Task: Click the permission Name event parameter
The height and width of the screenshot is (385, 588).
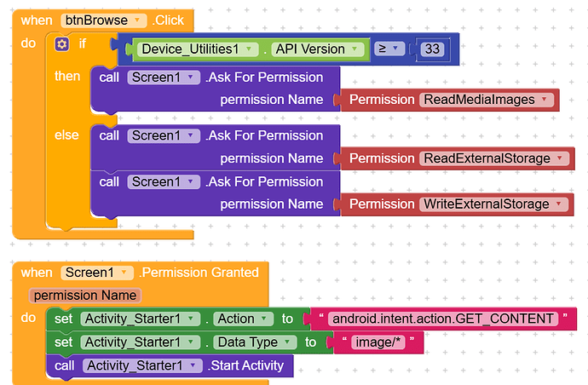Action: [85, 295]
